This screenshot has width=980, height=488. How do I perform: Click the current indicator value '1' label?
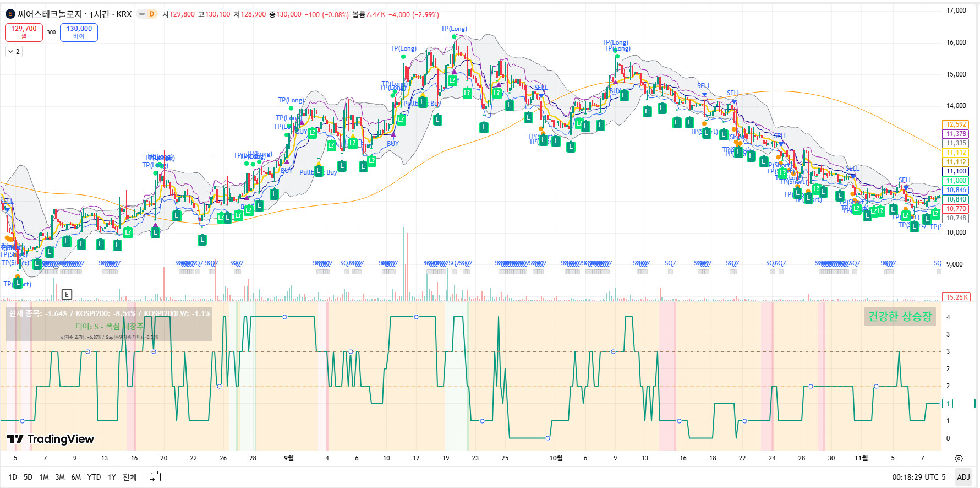pos(948,404)
